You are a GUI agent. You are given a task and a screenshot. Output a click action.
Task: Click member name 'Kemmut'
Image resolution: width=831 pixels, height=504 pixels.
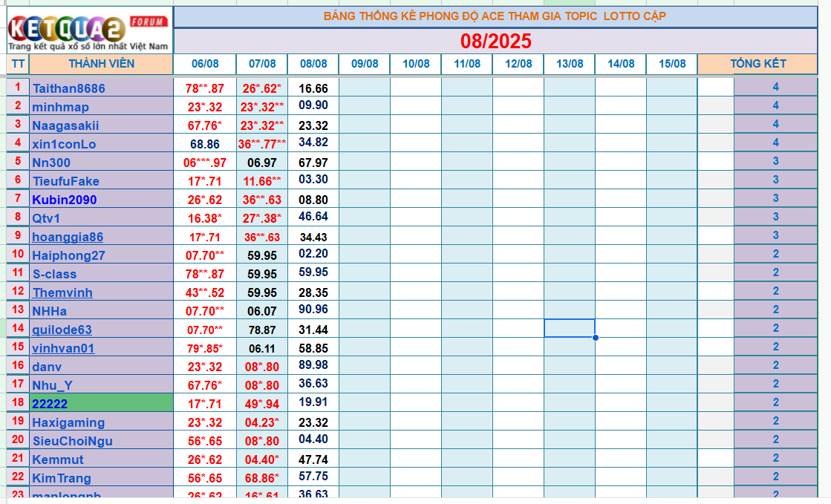58,459
